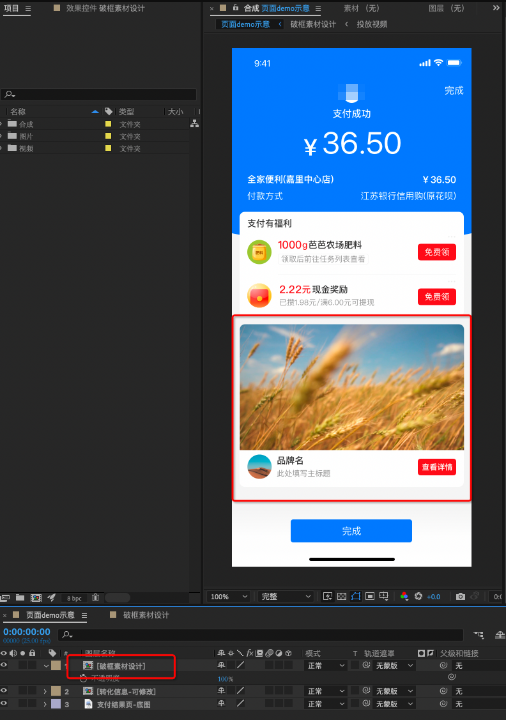Toggle the shy switch for layer 支付结果页-底图
Image resolution: width=506 pixels, height=720 pixels.
[x=221, y=703]
